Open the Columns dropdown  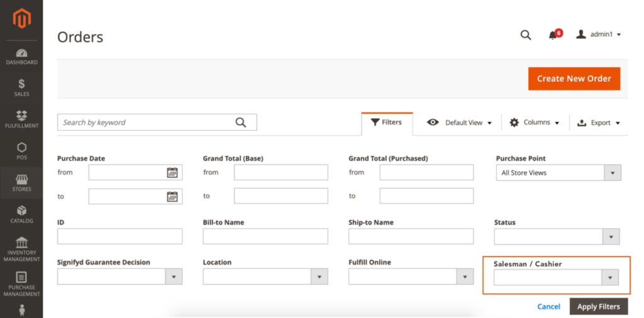(x=535, y=123)
